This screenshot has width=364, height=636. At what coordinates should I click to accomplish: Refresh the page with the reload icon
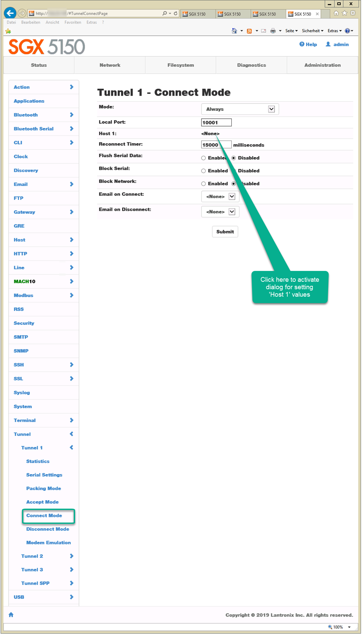[176, 13]
